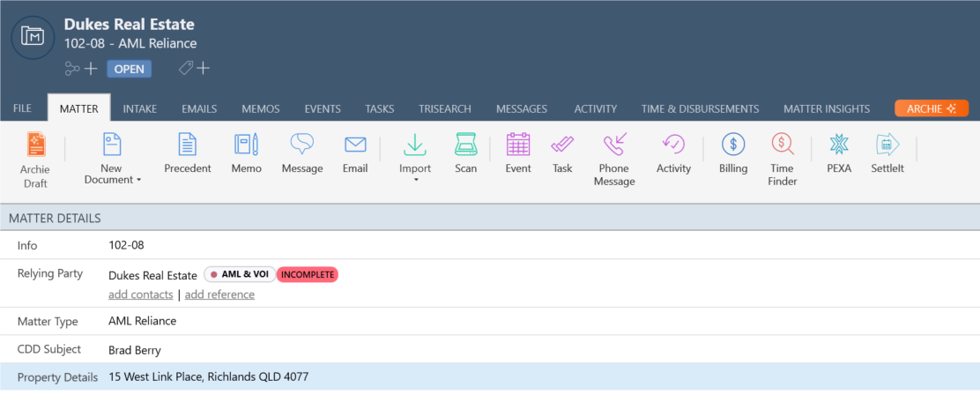
Task: Go to the EMAILS tab
Action: tap(199, 108)
